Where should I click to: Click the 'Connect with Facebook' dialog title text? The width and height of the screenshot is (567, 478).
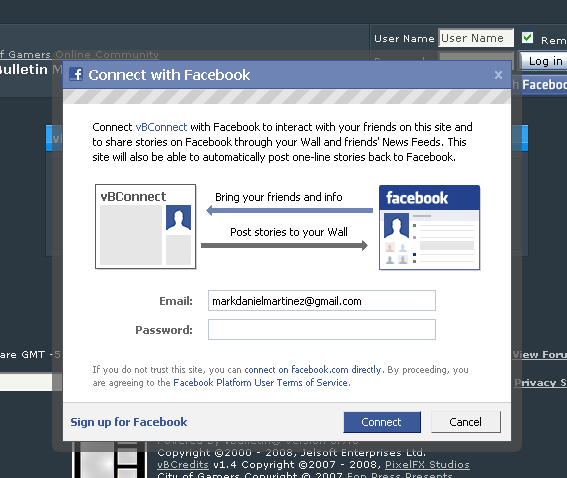[x=169, y=75]
